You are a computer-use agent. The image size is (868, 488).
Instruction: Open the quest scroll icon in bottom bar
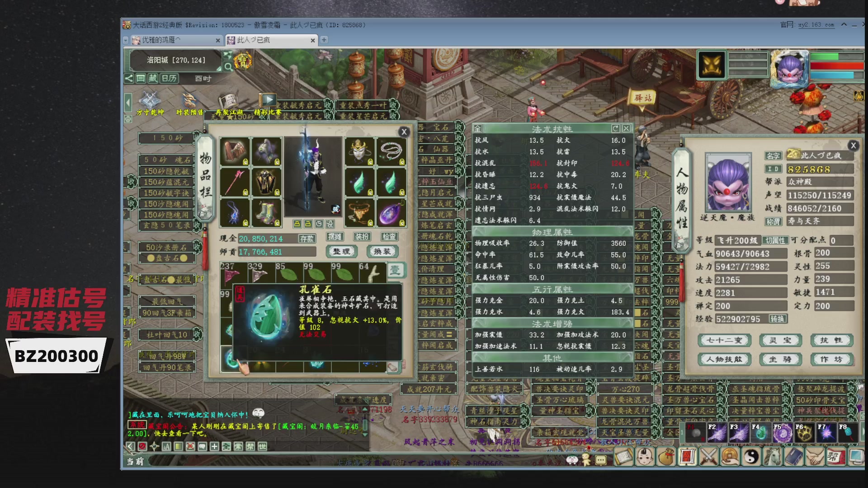tap(623, 457)
